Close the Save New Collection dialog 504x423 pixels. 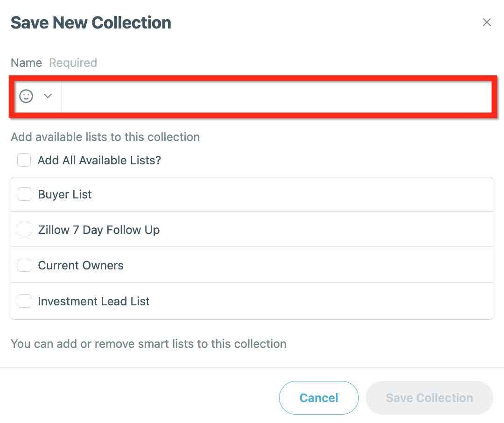click(x=487, y=22)
